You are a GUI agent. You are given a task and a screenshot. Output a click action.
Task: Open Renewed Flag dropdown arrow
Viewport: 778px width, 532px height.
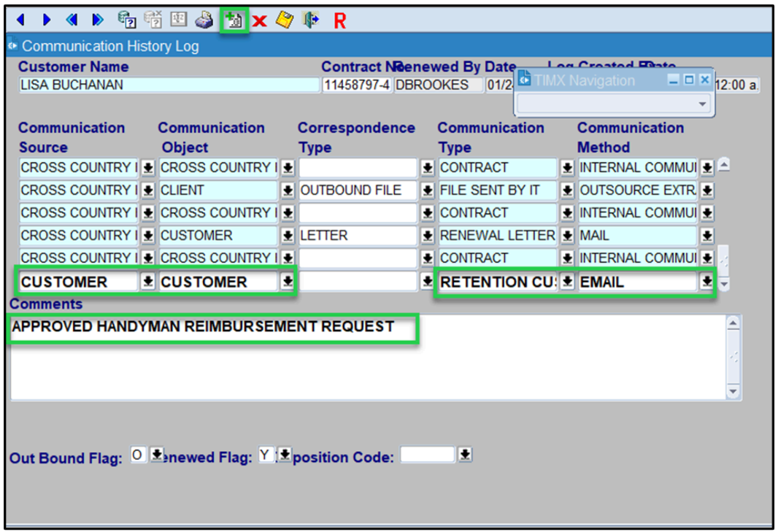coord(285,454)
